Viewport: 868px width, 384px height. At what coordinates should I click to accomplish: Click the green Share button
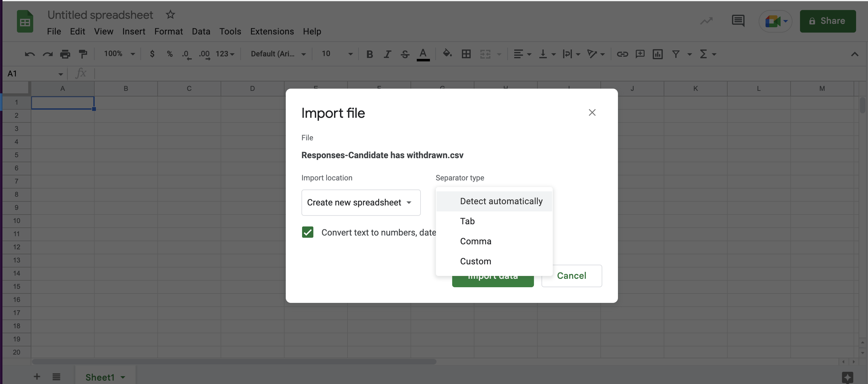(827, 21)
